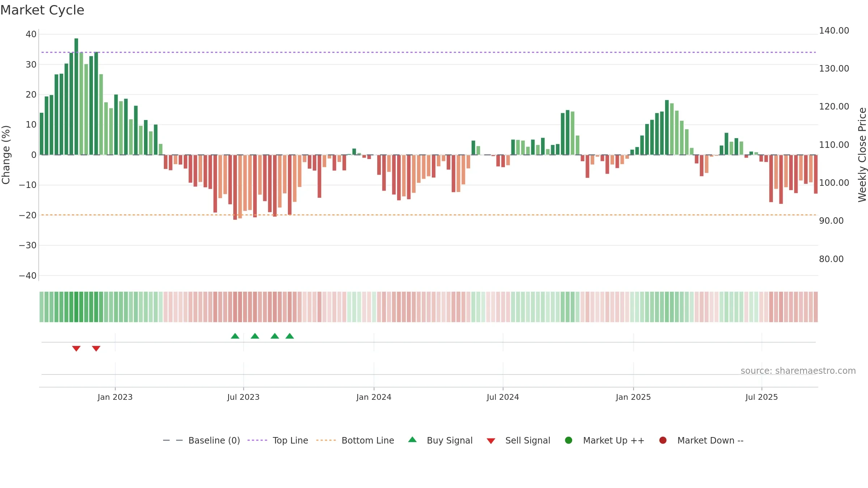Click the Jan 2025 axis label

pyautogui.click(x=633, y=397)
